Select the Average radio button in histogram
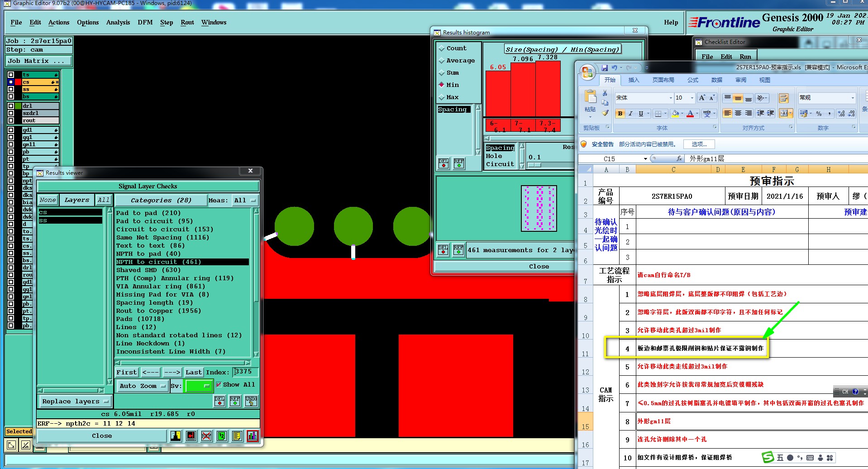The height and width of the screenshot is (469, 868). point(442,61)
